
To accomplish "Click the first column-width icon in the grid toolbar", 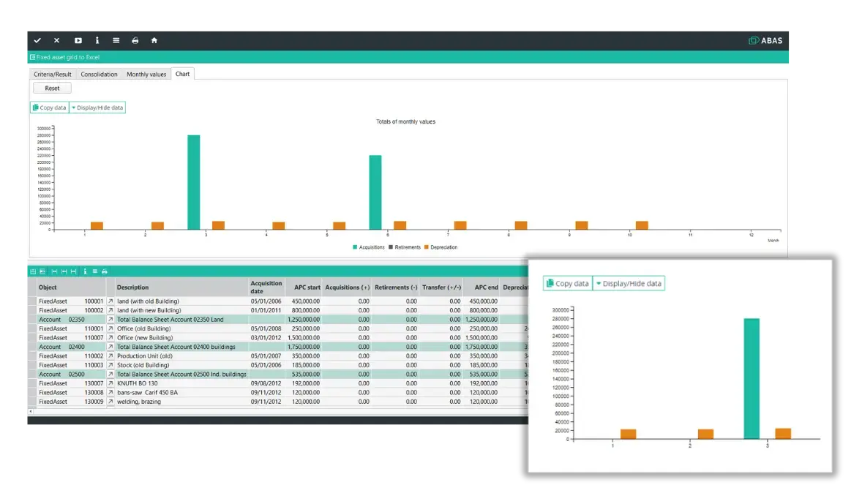I will tap(54, 271).
